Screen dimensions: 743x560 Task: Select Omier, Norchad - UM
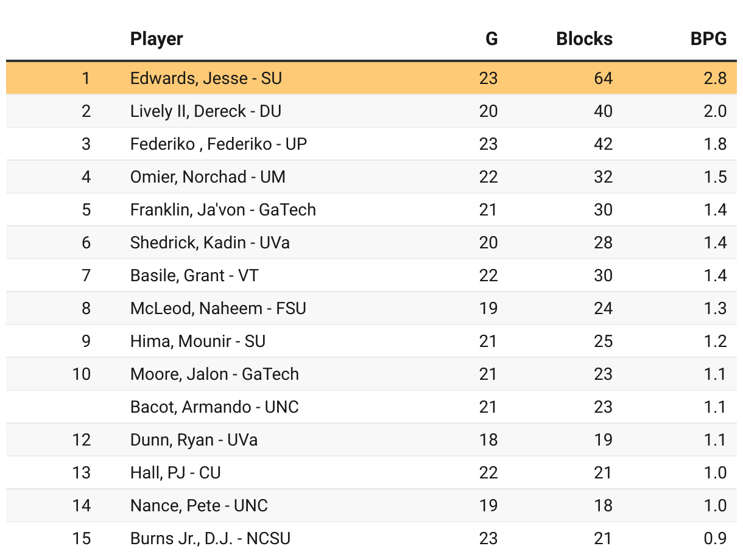208,177
